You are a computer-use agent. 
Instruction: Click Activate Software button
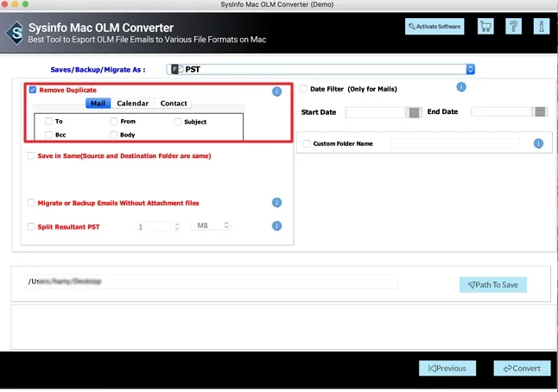pos(434,26)
